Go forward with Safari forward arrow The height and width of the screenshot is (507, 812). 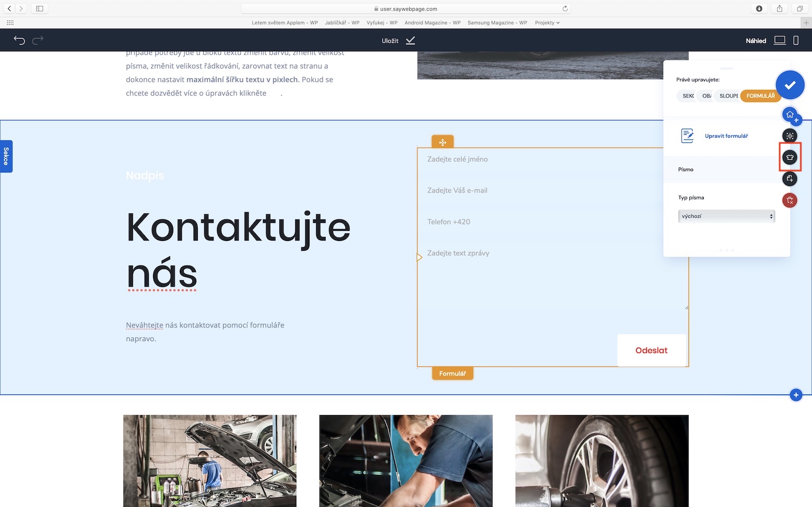21,9
